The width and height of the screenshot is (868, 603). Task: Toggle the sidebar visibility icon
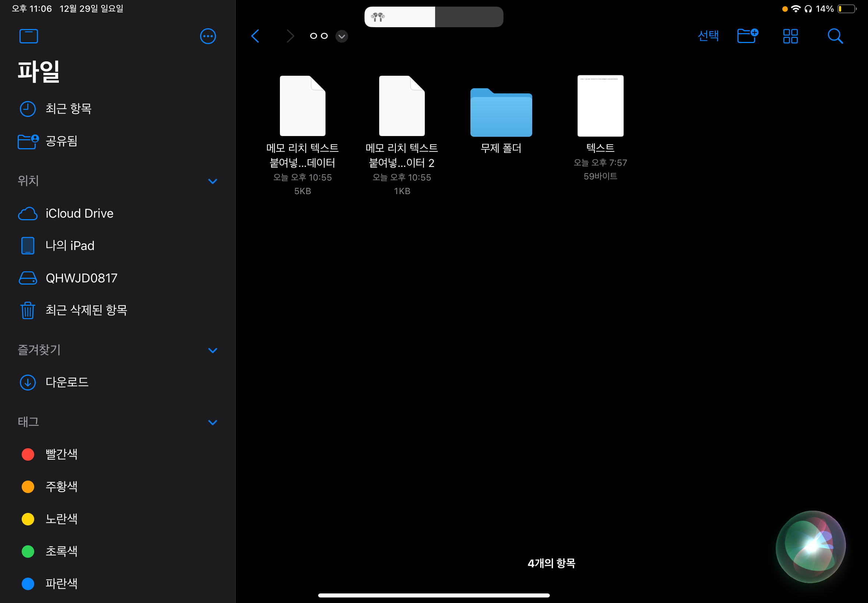[x=28, y=36]
